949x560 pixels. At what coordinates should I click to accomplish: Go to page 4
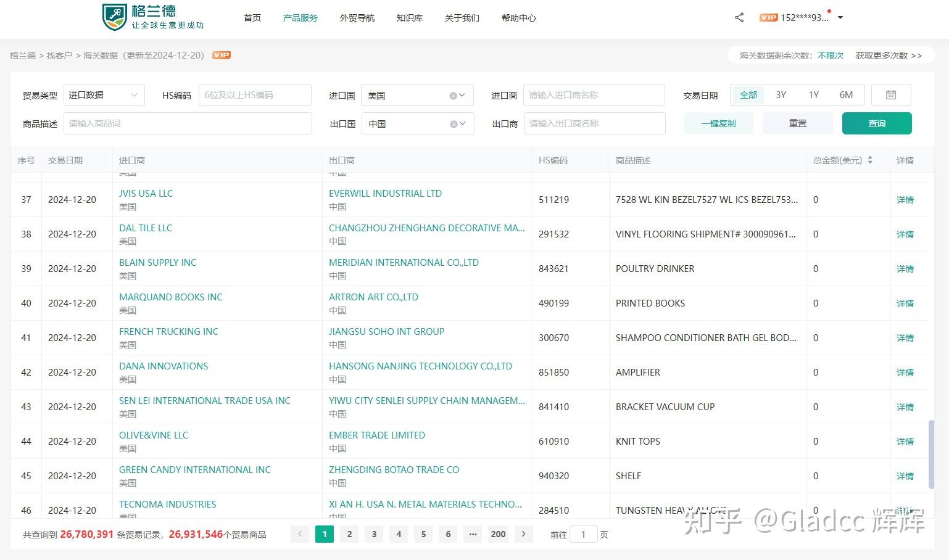[x=399, y=534]
